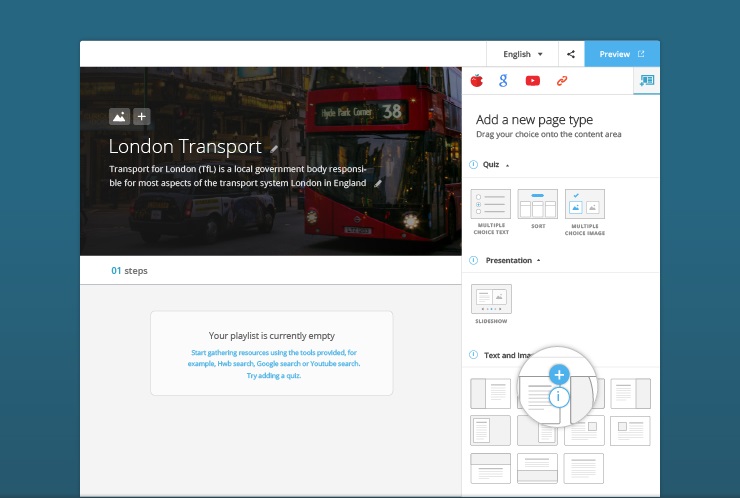Click the cover image picture icon

(119, 117)
